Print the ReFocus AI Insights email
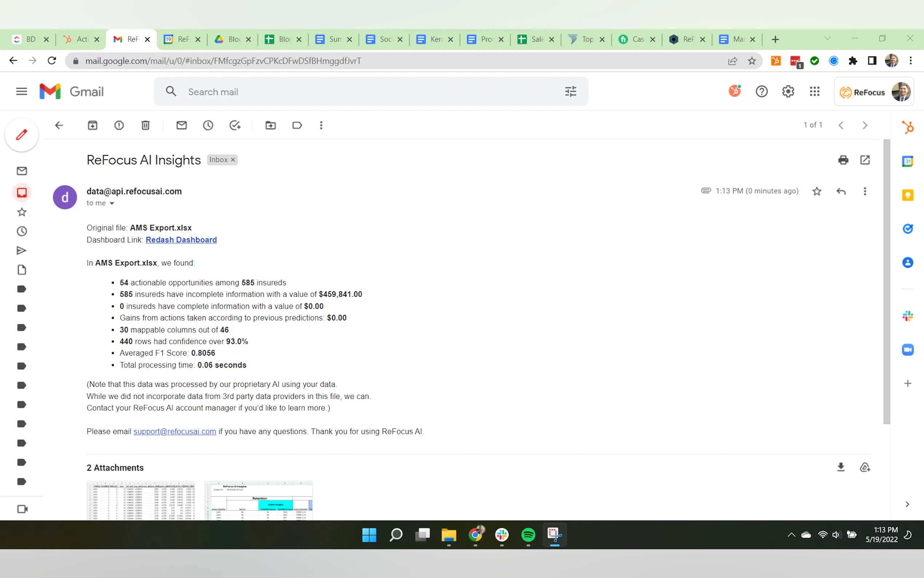Screen dimensions: 924x578 (x=843, y=160)
